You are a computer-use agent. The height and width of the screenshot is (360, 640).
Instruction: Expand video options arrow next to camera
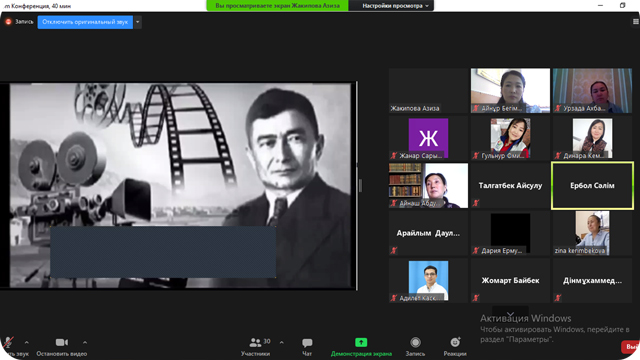click(x=85, y=342)
